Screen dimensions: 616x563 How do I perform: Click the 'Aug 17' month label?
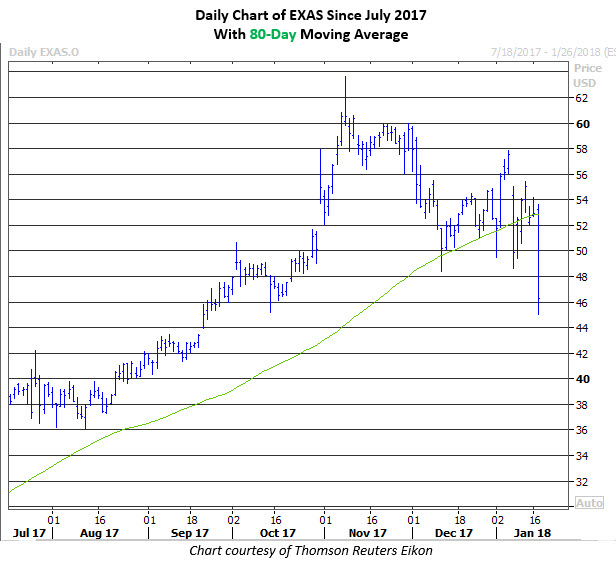(x=99, y=533)
